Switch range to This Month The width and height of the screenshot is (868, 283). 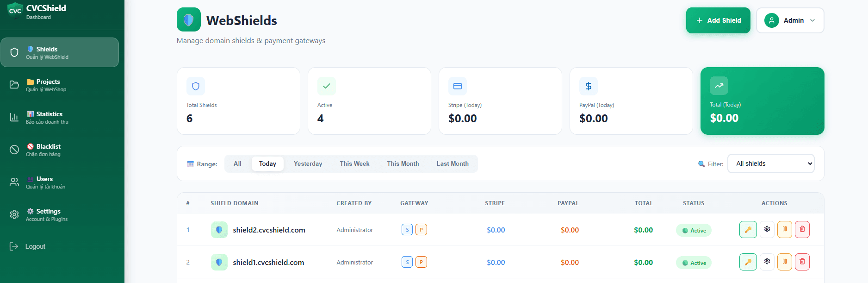click(403, 164)
